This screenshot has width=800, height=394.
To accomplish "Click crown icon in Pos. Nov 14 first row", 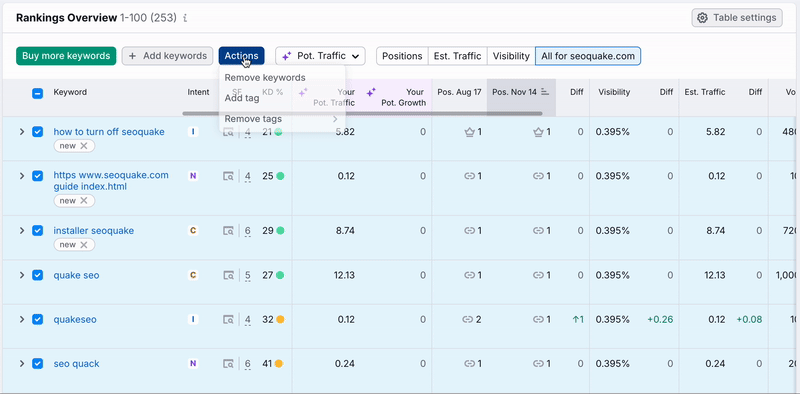I will click(538, 132).
